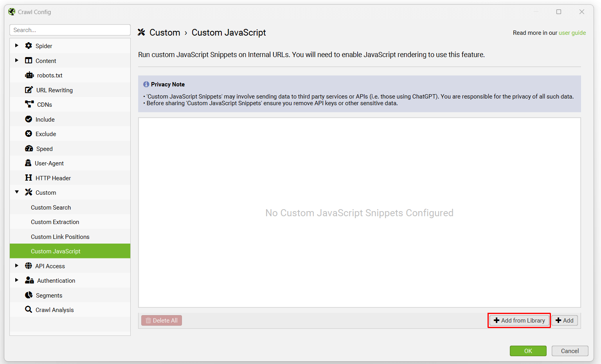Click the URL Rewriting pencil icon
The height and width of the screenshot is (364, 601).
coord(29,90)
